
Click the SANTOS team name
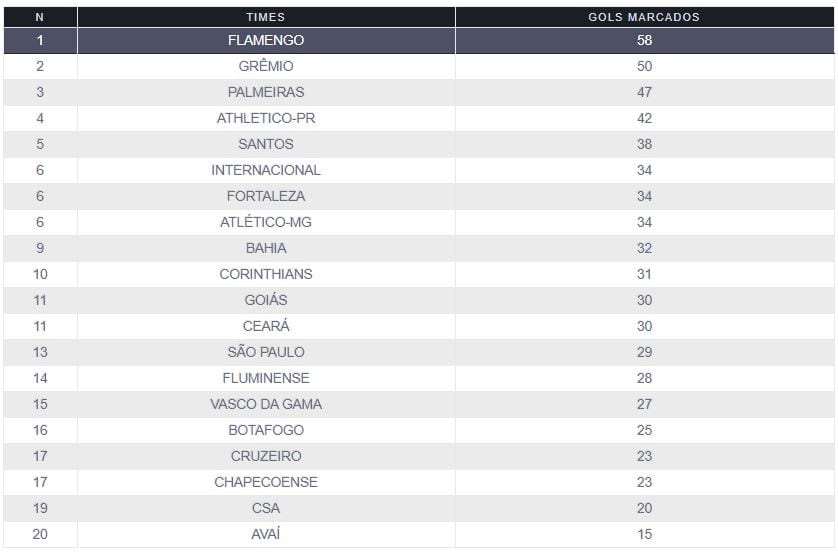(x=266, y=144)
